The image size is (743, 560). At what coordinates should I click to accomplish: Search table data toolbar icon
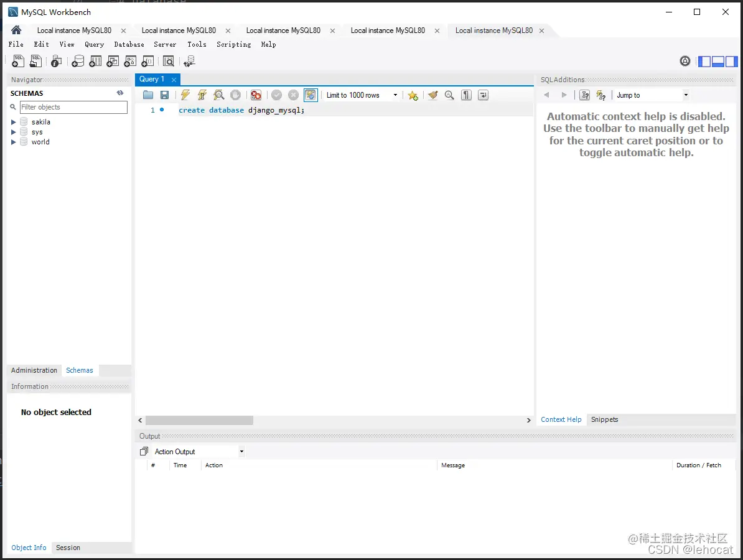(x=168, y=61)
